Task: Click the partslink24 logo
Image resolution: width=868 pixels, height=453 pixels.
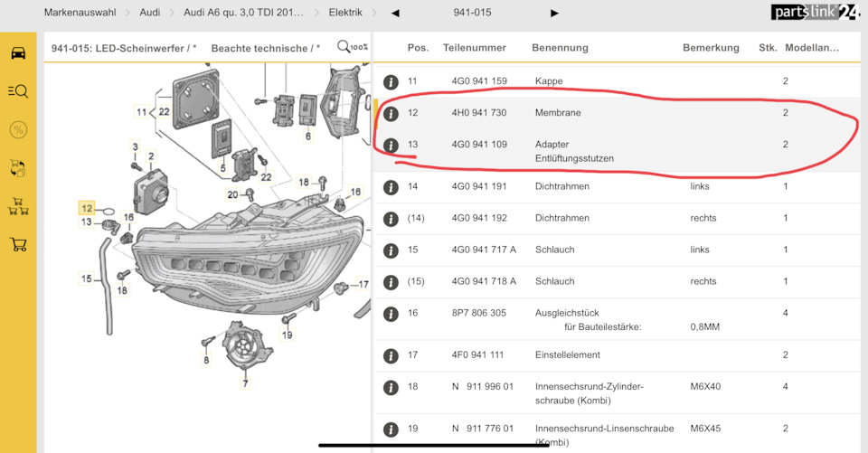Action: [x=815, y=12]
